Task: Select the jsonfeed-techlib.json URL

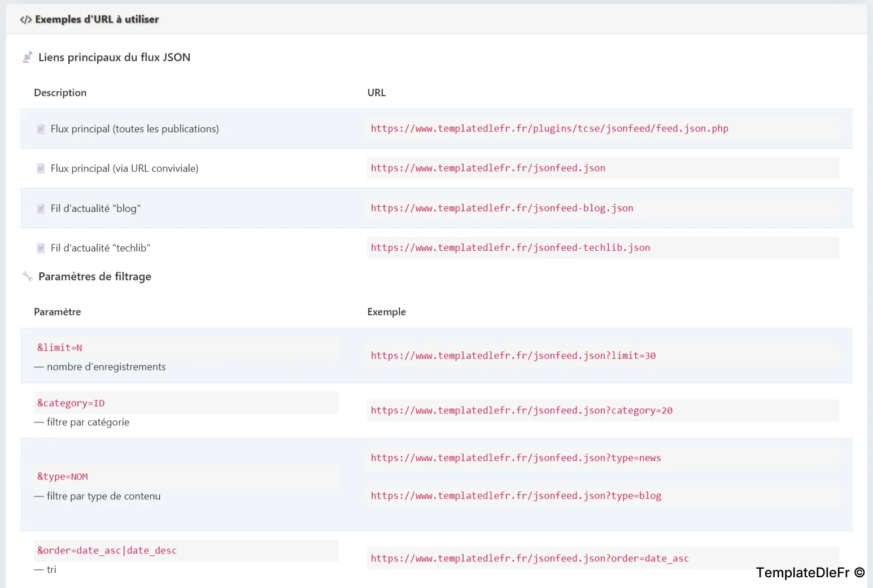Action: point(510,247)
